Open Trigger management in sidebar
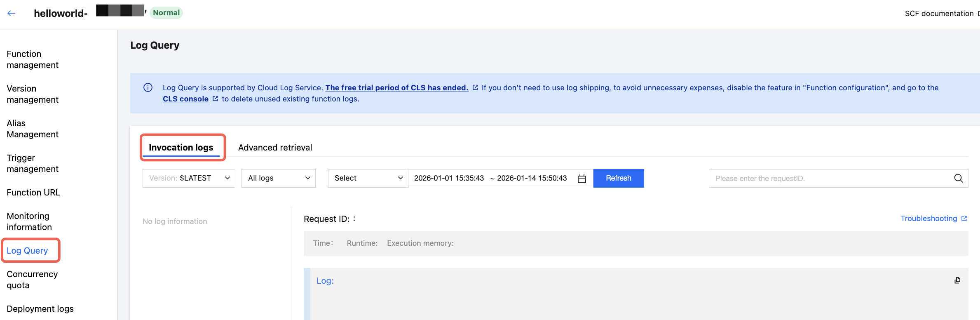 [x=33, y=163]
